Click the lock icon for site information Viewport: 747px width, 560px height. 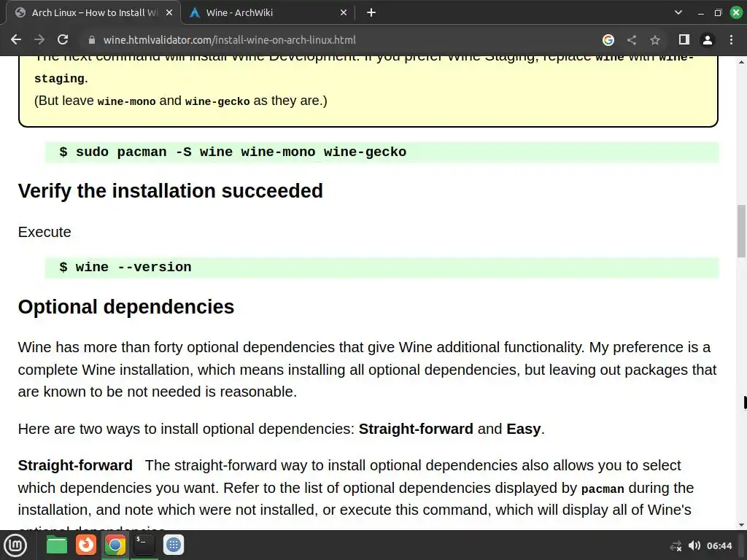91,40
